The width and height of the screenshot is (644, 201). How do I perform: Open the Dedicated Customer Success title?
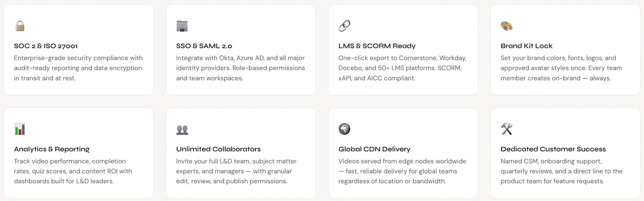coord(553,149)
